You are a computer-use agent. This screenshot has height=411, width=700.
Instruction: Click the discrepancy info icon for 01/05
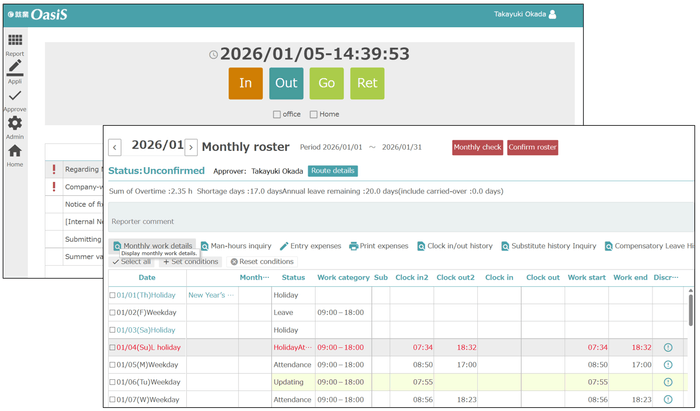point(667,365)
